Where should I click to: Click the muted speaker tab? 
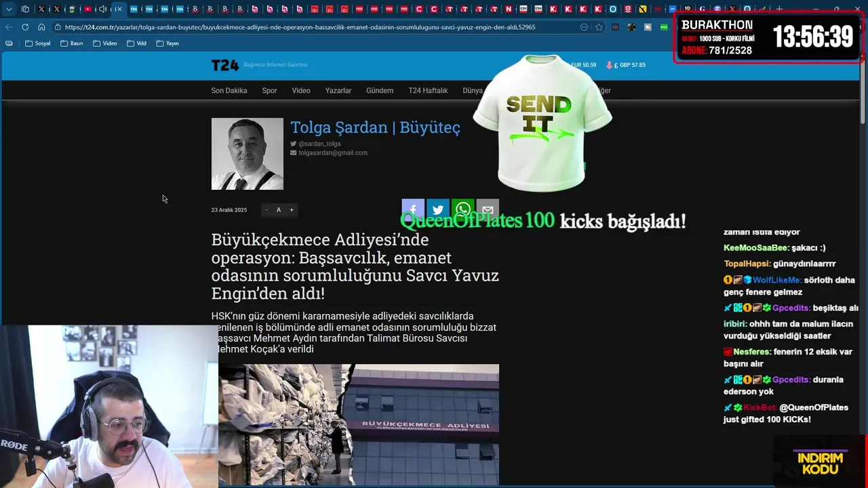tap(103, 9)
